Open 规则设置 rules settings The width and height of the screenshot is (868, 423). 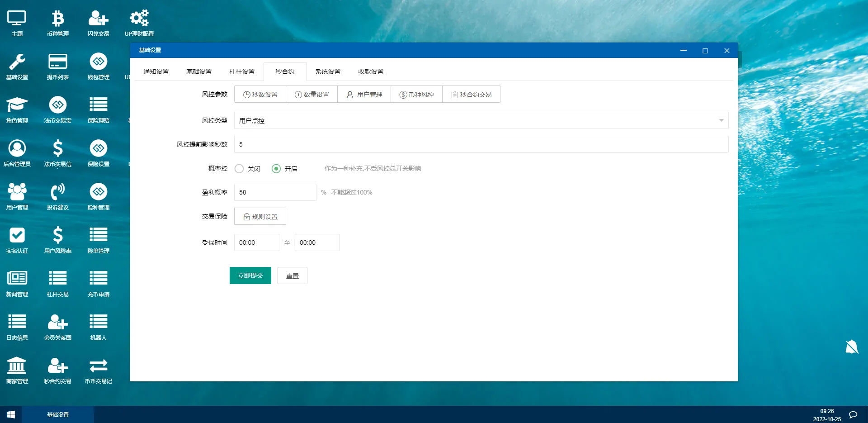[x=260, y=216]
